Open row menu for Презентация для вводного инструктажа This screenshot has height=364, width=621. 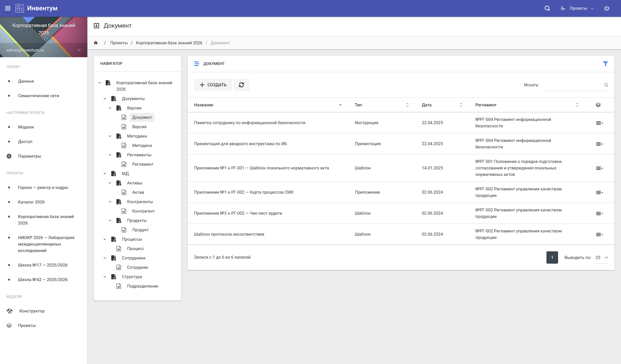pos(599,144)
